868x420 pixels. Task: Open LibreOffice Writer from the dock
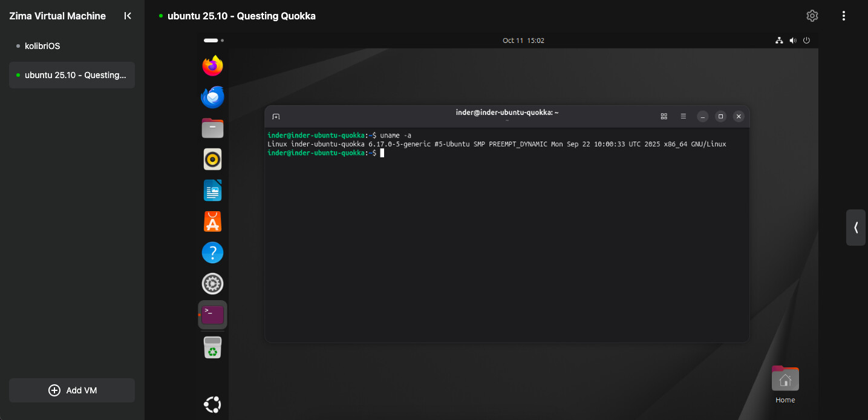(212, 191)
